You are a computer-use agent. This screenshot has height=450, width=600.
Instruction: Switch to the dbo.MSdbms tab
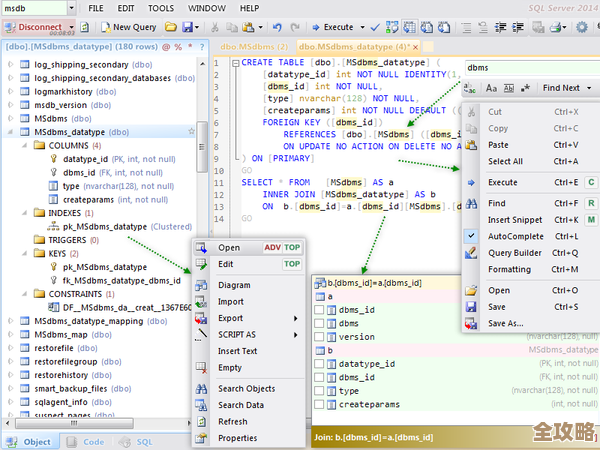click(x=254, y=47)
